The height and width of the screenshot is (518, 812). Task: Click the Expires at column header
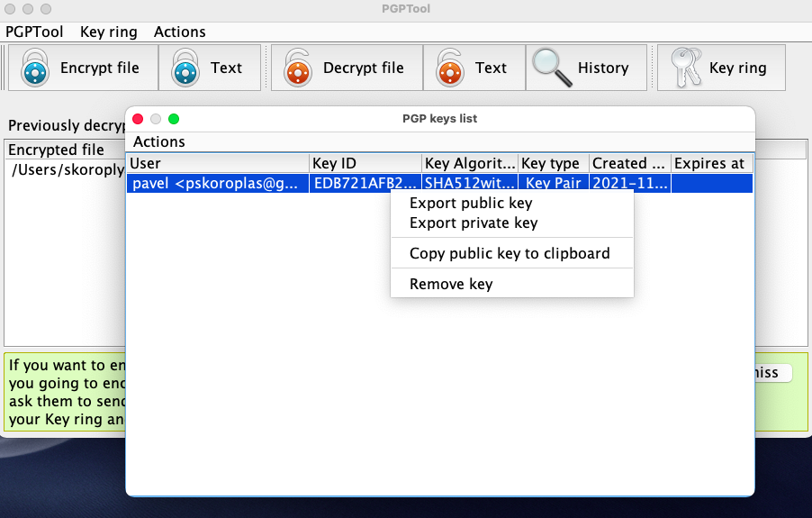(x=712, y=164)
